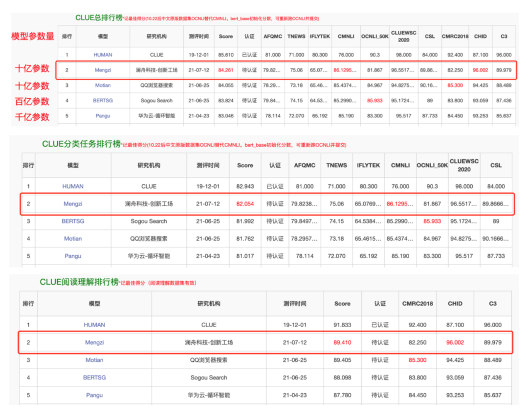Click the IFLYTEK column header in CLUE总排行榜
This screenshot has height=420, width=528.
tap(320, 36)
